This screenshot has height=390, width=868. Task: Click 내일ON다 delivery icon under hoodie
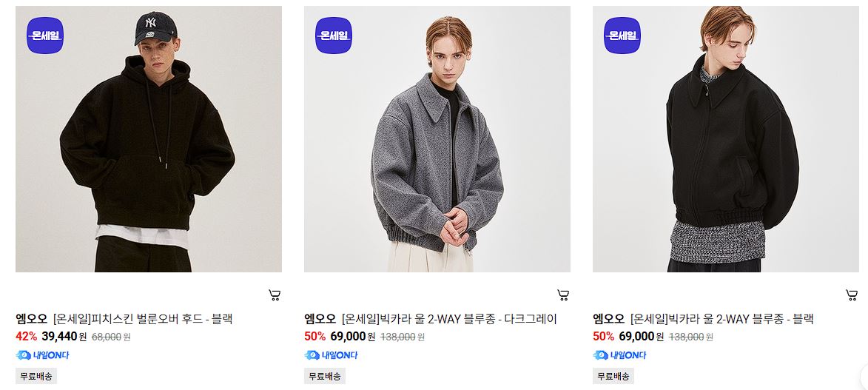43,355
